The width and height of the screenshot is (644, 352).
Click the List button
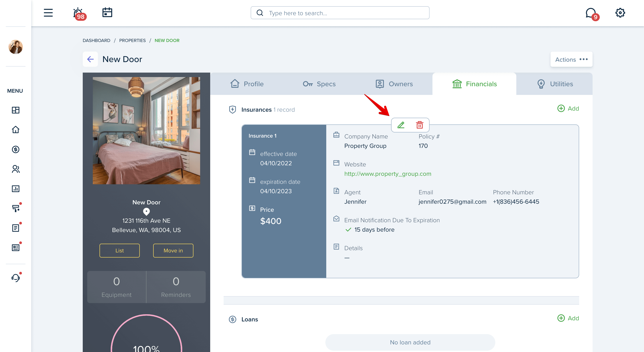click(119, 250)
